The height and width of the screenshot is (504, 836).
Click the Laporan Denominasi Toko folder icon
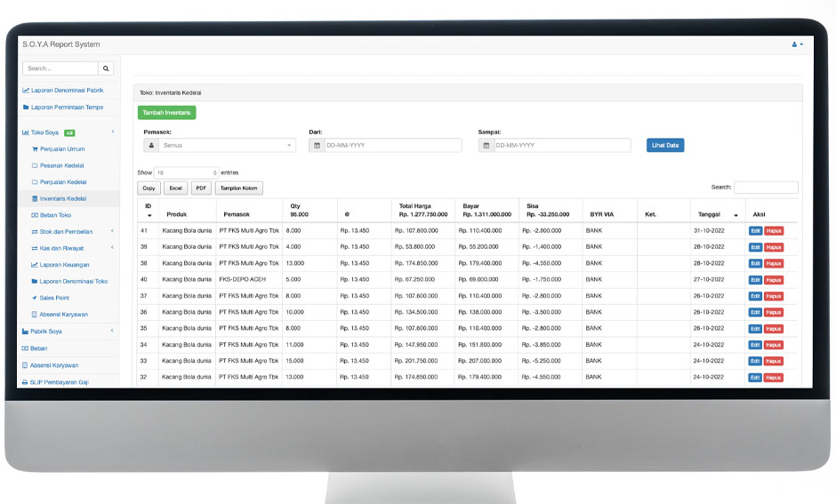click(x=35, y=281)
